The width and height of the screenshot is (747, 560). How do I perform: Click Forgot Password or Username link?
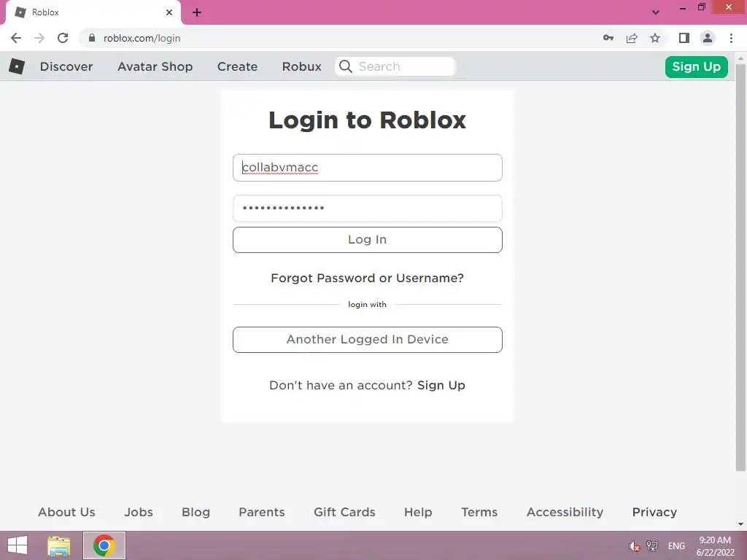(x=368, y=278)
